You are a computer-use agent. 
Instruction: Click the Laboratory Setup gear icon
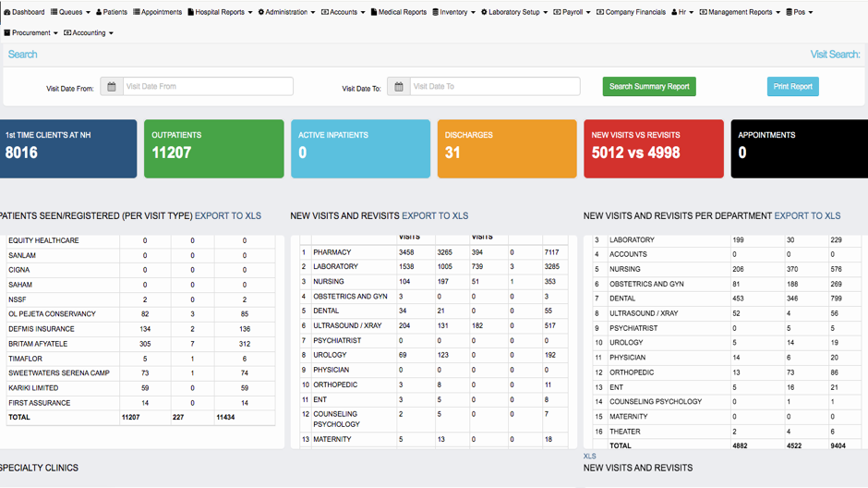pos(485,12)
